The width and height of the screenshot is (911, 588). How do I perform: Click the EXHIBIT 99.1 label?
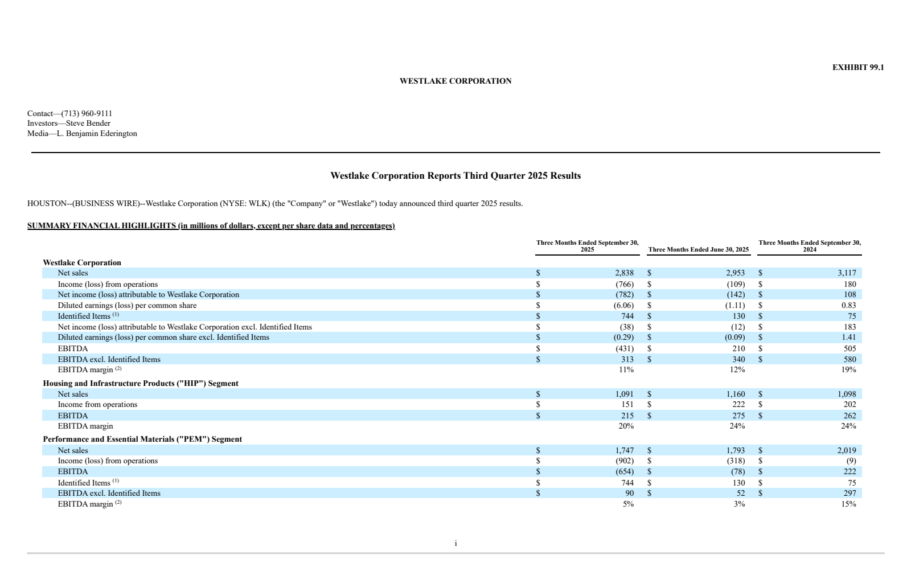(858, 67)
